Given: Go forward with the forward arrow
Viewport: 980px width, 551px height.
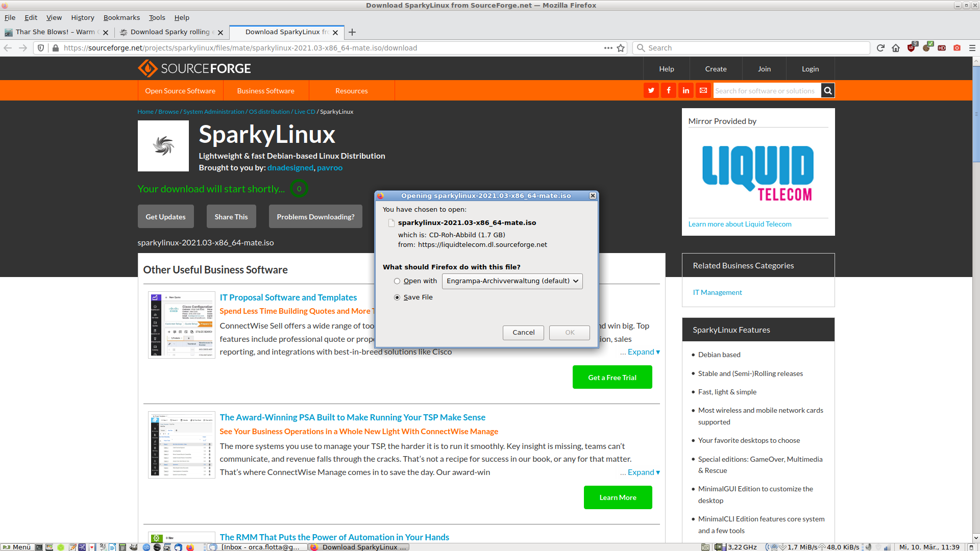Looking at the screenshot, I should (x=23, y=48).
